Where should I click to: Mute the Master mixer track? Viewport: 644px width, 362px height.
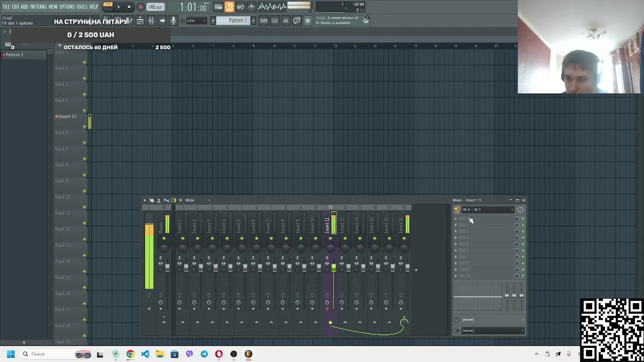tap(164, 238)
